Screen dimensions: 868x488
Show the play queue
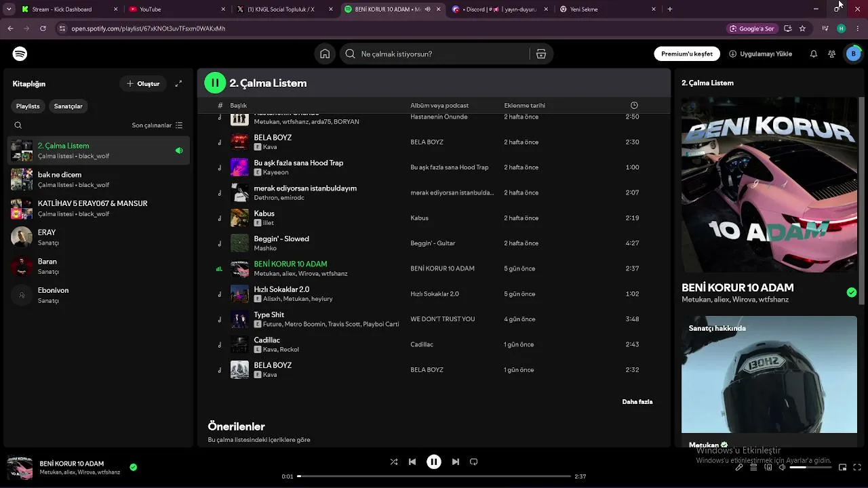point(753,467)
